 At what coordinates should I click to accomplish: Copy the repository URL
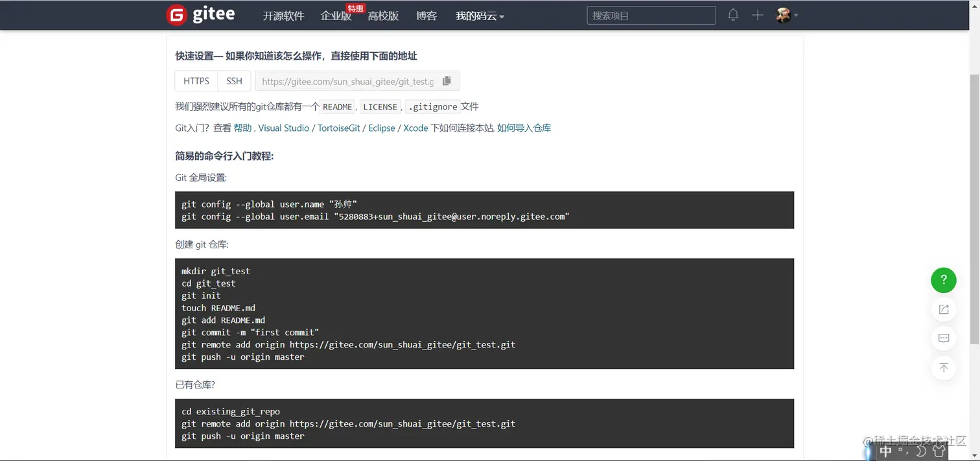coord(447,81)
